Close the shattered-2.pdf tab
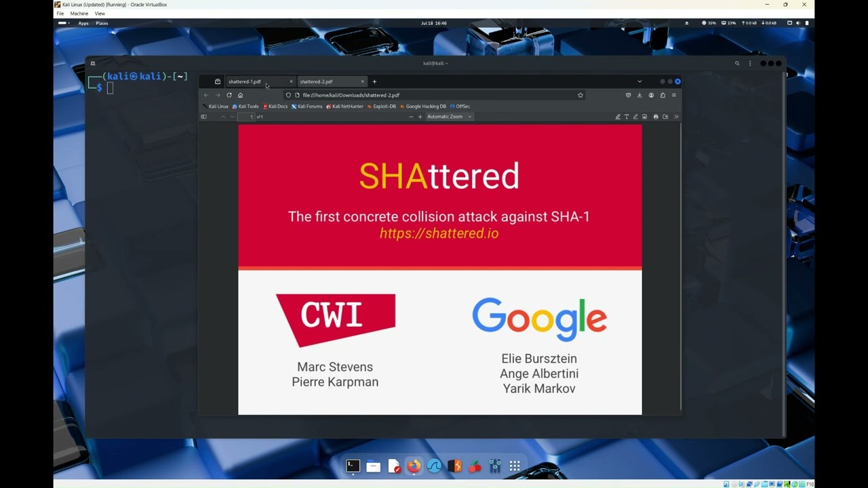Image resolution: width=868 pixels, height=488 pixels. pos(362,81)
